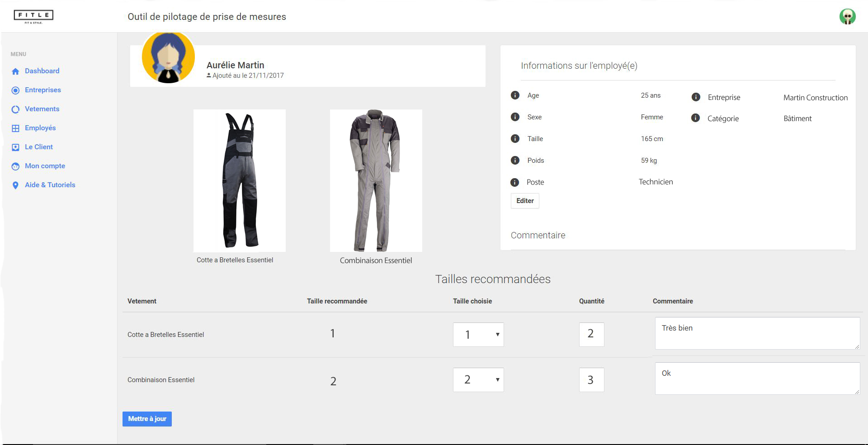Image resolution: width=868 pixels, height=445 pixels.
Task: Click the Dashboard home icon in sidebar
Action: point(15,71)
